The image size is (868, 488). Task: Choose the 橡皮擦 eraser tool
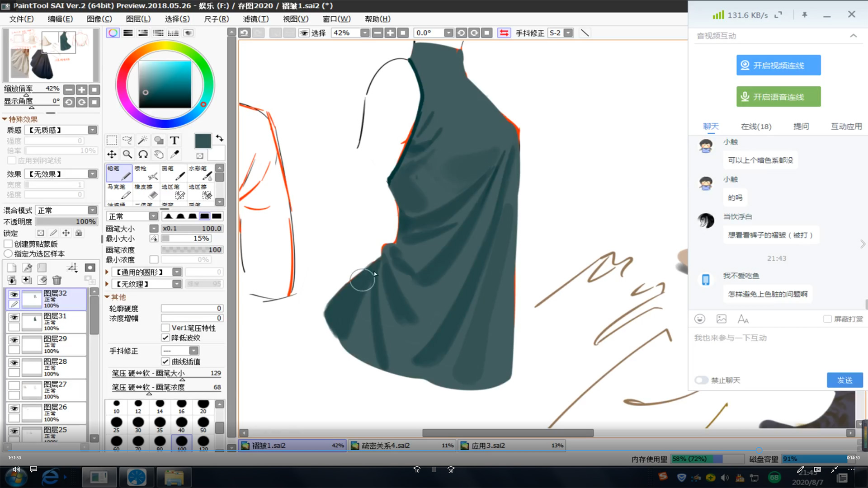click(x=146, y=192)
